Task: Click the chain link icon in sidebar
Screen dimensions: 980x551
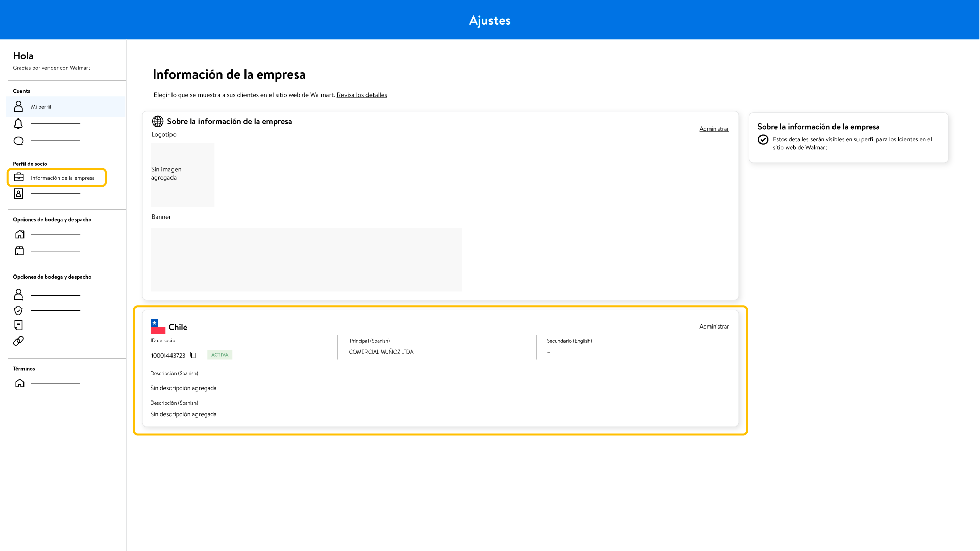Action: click(18, 340)
